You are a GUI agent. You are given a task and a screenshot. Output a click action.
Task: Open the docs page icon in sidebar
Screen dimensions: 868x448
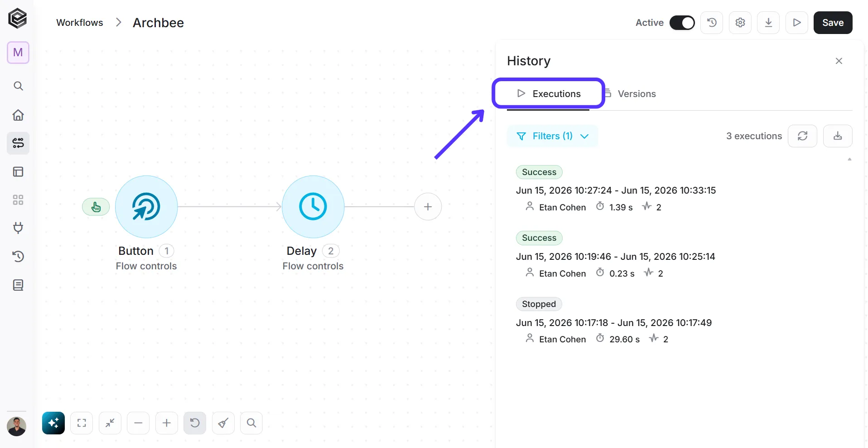tap(18, 285)
